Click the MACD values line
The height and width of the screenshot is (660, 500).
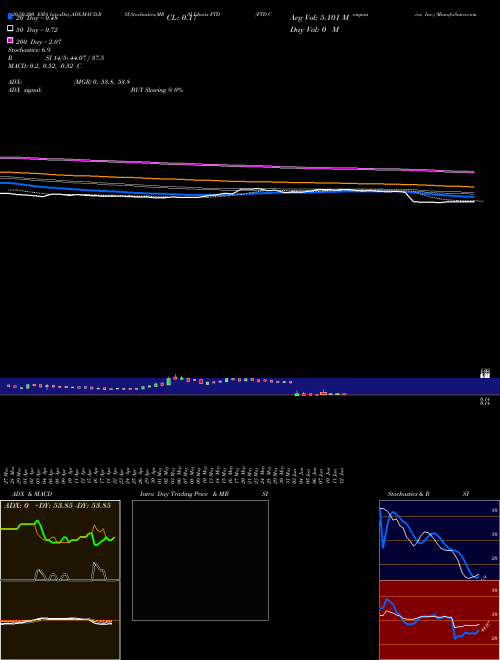[x=45, y=66]
